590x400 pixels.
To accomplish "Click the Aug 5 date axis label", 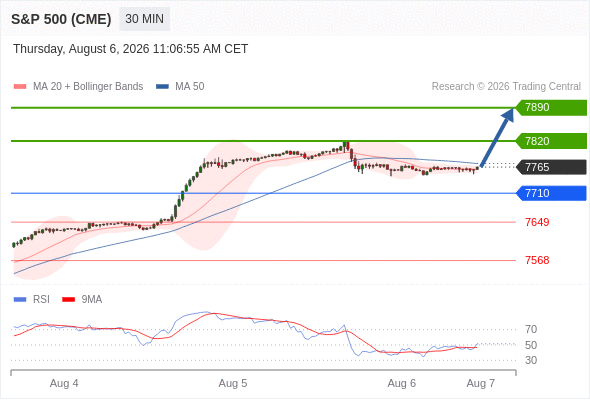I will (x=233, y=383).
